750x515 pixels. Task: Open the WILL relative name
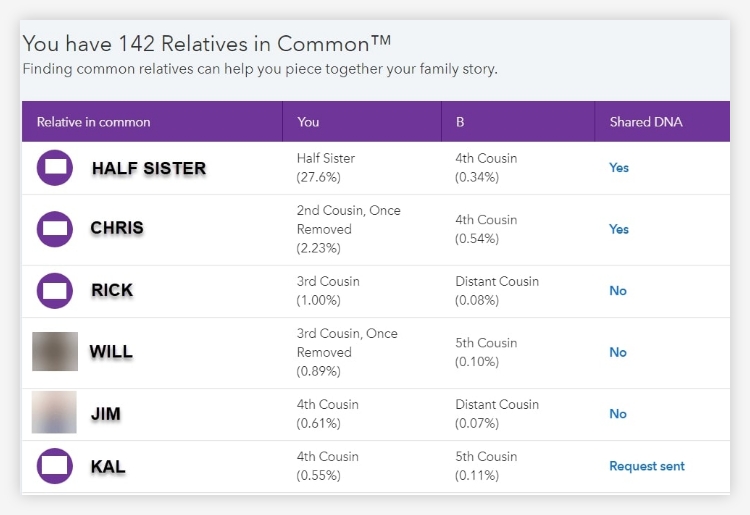point(111,351)
